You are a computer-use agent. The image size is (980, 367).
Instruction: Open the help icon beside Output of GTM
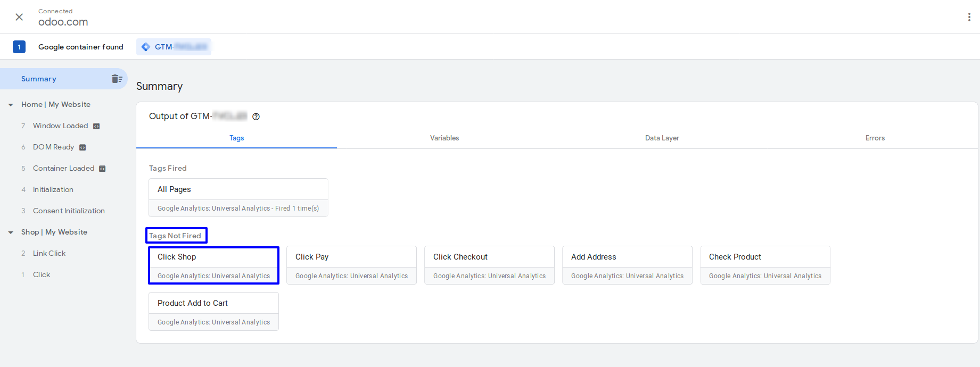click(256, 116)
